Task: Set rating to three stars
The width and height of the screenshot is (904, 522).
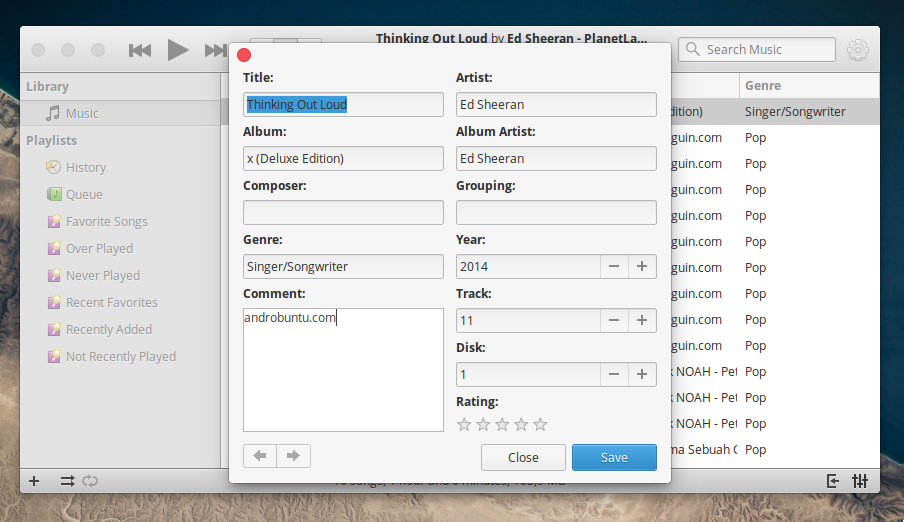Action: coord(502,425)
